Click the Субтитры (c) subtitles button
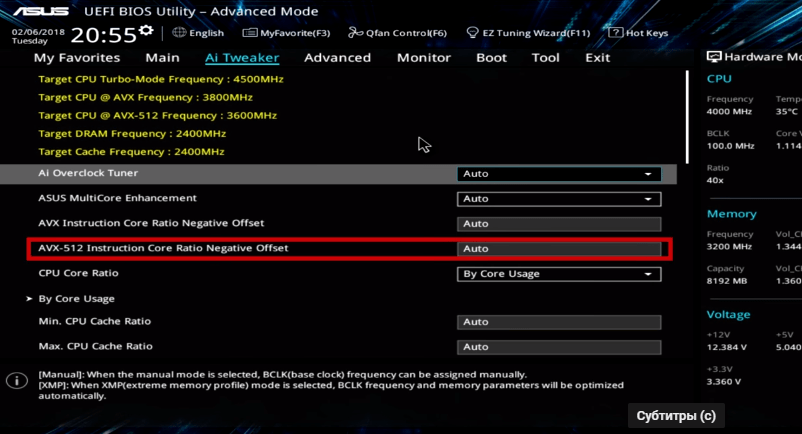Image resolution: width=802 pixels, height=434 pixels. coord(676,415)
